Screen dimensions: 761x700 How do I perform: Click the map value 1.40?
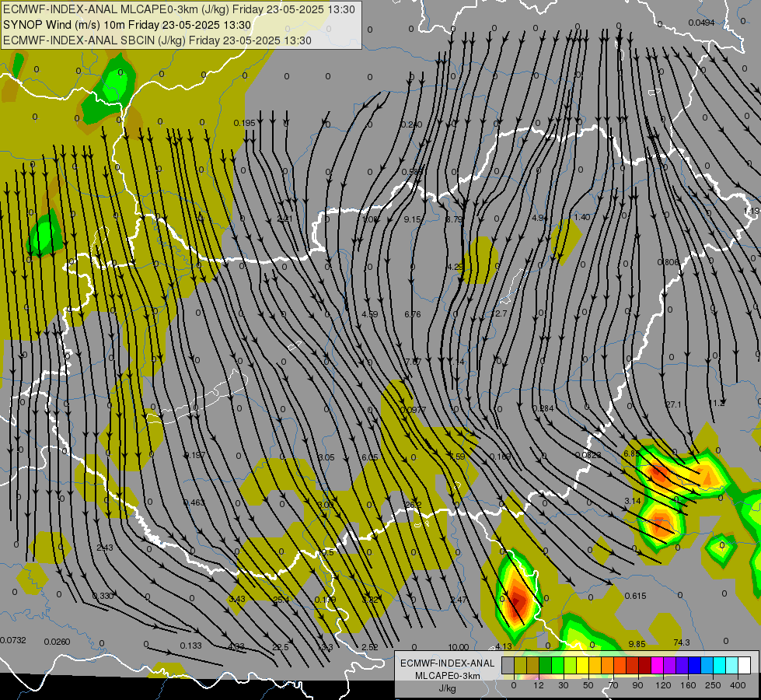(x=582, y=217)
